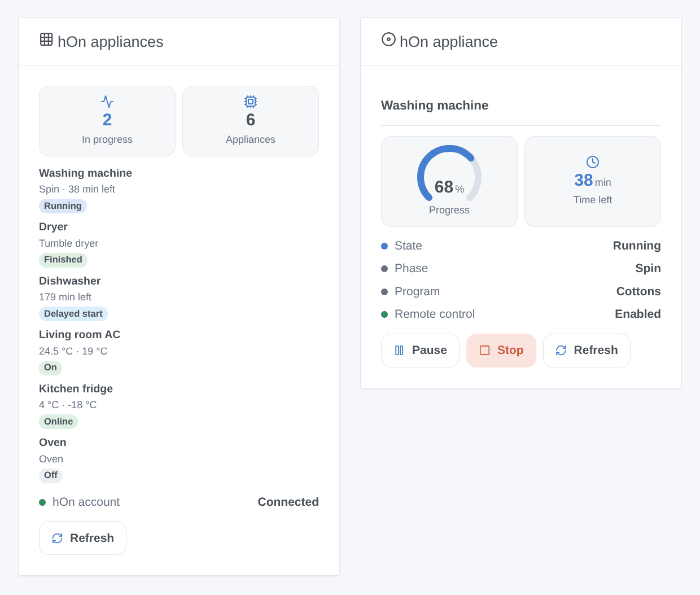Viewport: 700px width, 595px height.
Task: Click the 38 min value
Action: [593, 181]
